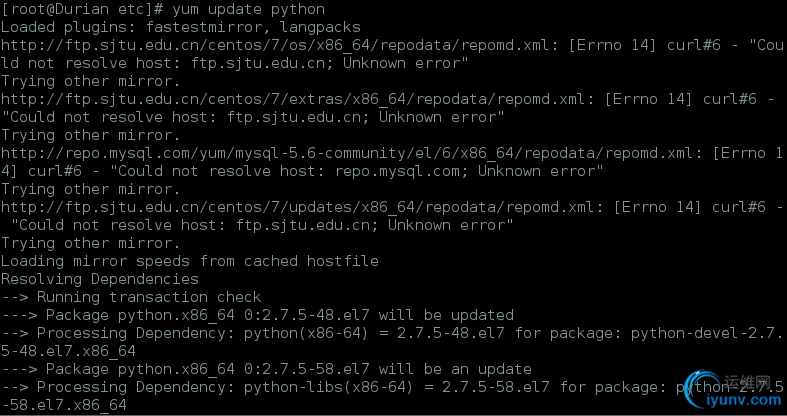787x416 pixels.
Task: Click the [root@Durian etc]# shell prompt
Action: tap(82, 10)
